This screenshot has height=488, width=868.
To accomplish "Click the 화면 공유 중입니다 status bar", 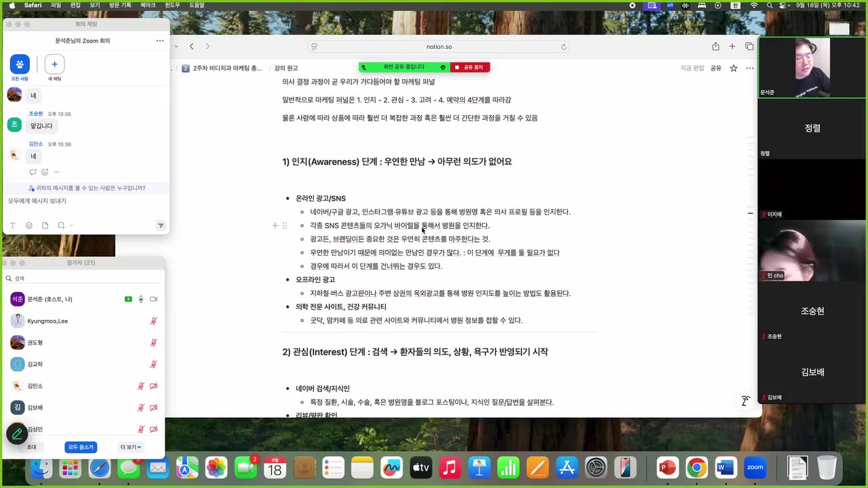I will pos(404,67).
